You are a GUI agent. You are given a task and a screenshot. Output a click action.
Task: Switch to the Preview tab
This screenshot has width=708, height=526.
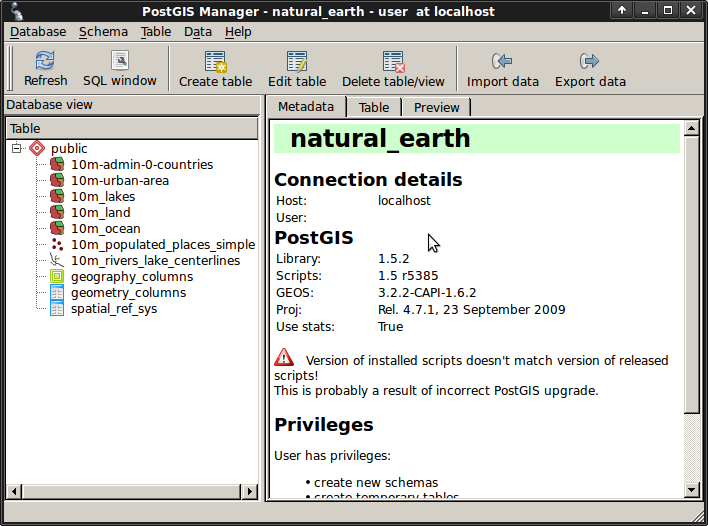point(436,107)
